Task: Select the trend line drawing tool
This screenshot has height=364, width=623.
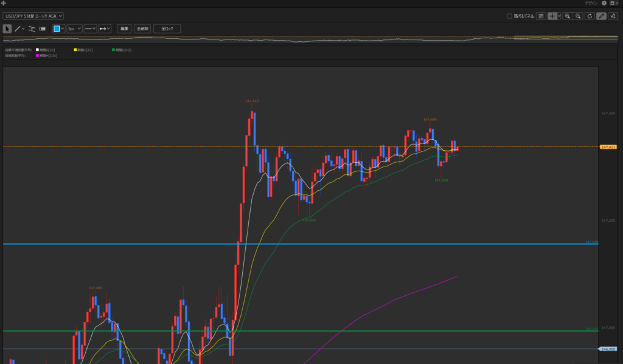Action: (18, 29)
